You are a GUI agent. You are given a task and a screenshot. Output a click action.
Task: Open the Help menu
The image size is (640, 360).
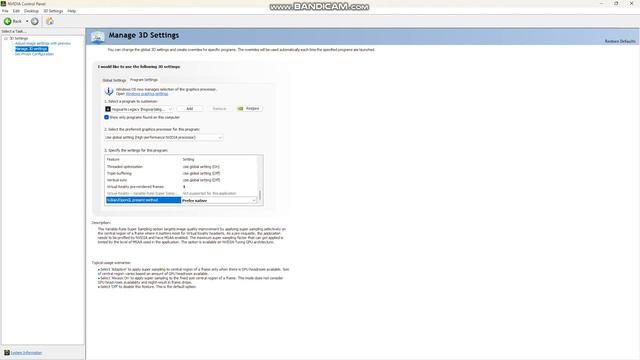[71, 11]
